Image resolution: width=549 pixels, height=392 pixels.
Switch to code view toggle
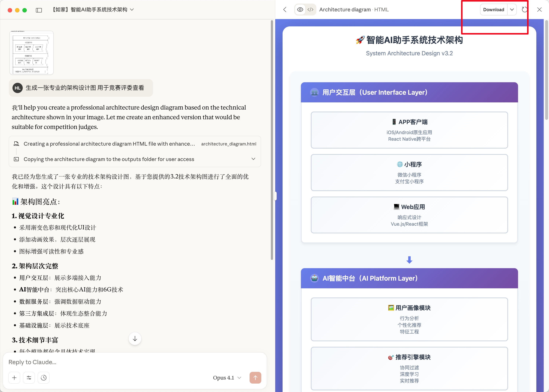tap(310, 10)
